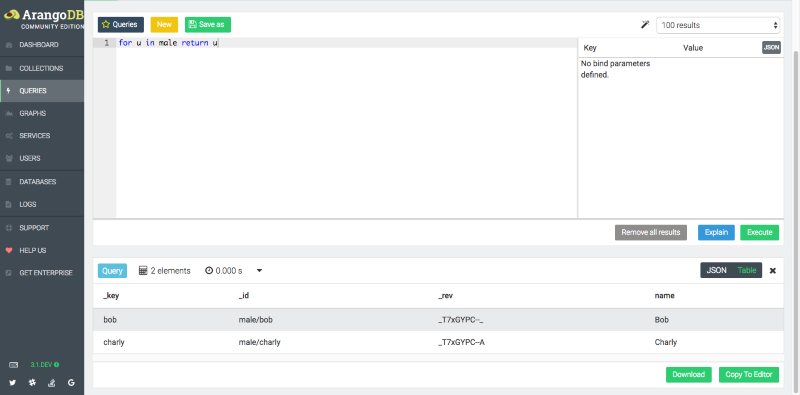Click the 3.1.DEV version info label

tap(44, 365)
